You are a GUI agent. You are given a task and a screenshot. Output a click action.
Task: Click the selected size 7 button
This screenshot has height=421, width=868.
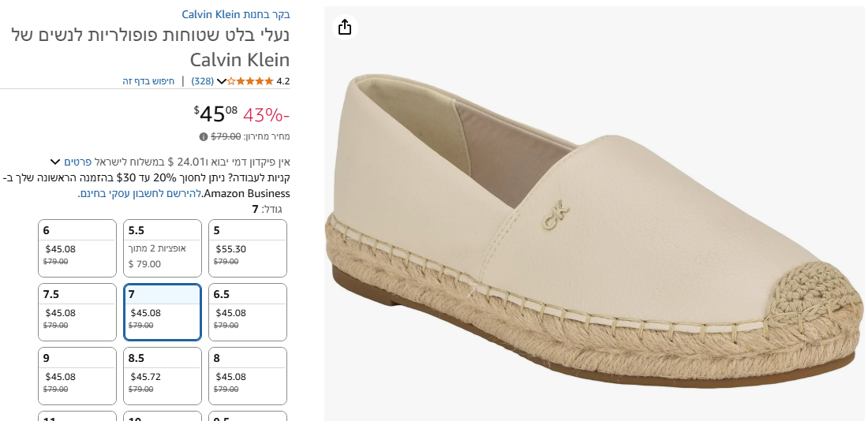point(163,312)
